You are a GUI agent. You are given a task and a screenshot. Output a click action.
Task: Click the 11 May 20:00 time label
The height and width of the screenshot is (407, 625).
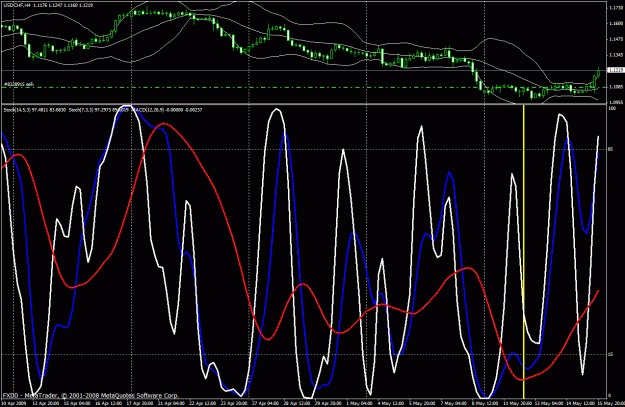point(516,403)
